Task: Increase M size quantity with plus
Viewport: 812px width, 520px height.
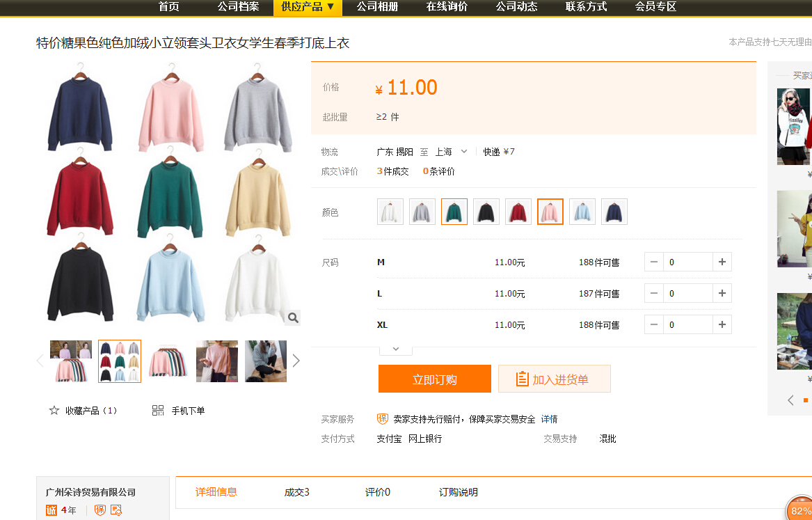Action: (722, 262)
